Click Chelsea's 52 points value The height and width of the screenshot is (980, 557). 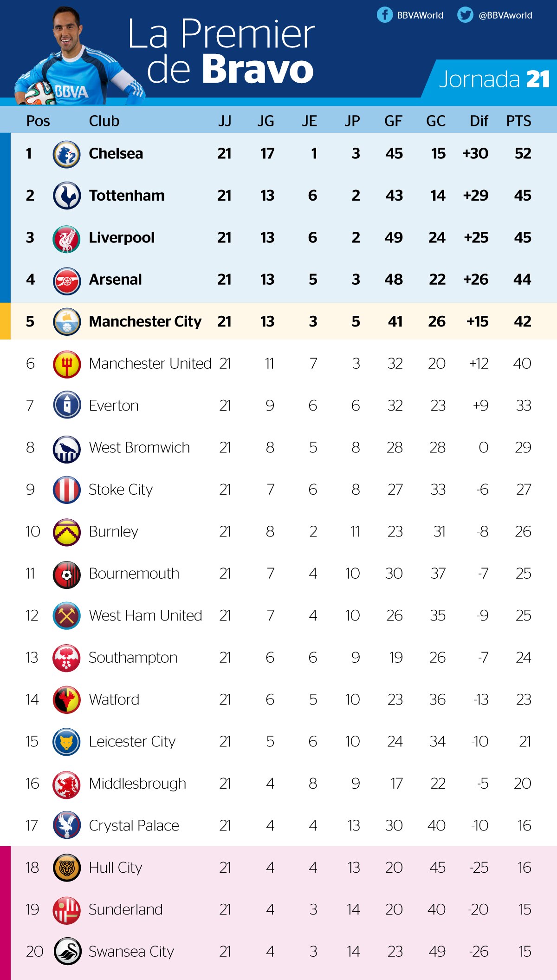click(523, 154)
